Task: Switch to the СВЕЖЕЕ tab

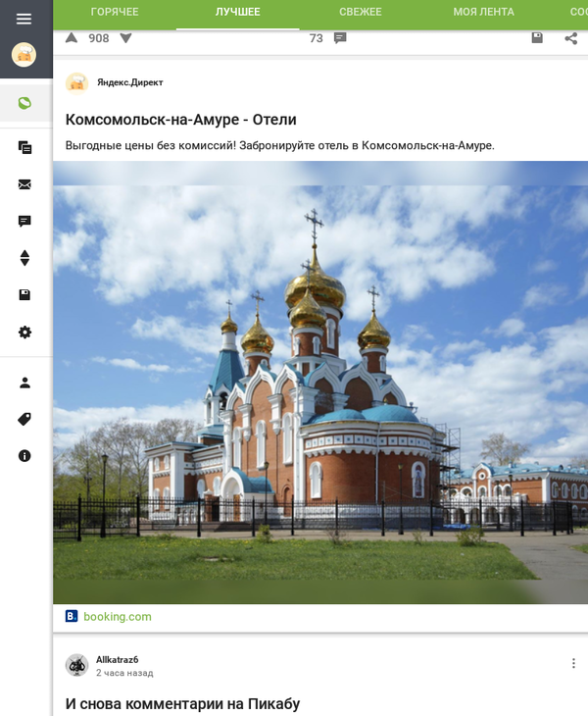Action: pyautogui.click(x=361, y=12)
